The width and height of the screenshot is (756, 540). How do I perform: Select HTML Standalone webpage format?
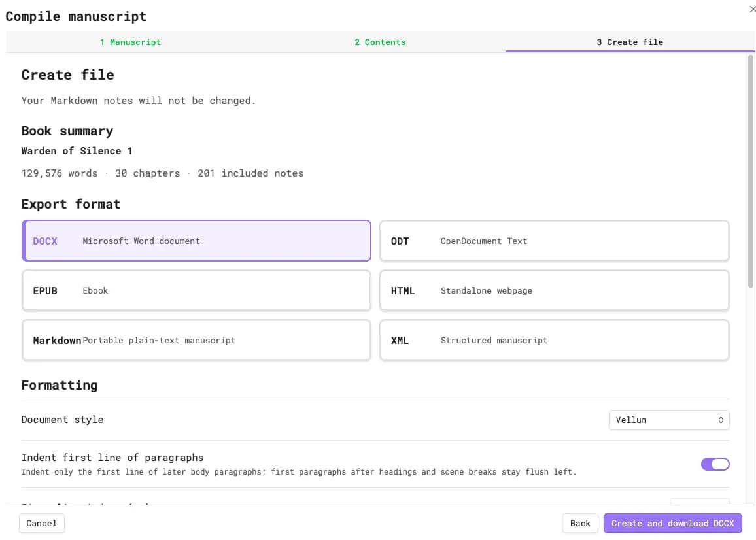[555, 290]
